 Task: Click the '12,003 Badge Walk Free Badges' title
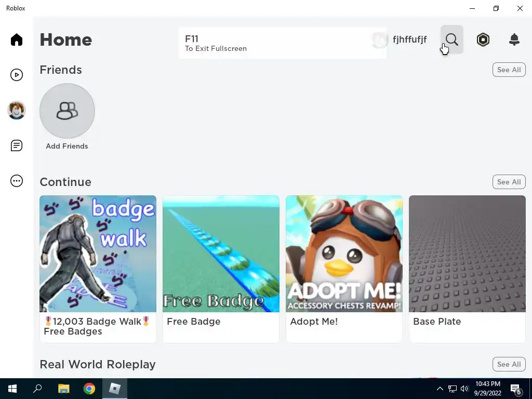pos(97,326)
